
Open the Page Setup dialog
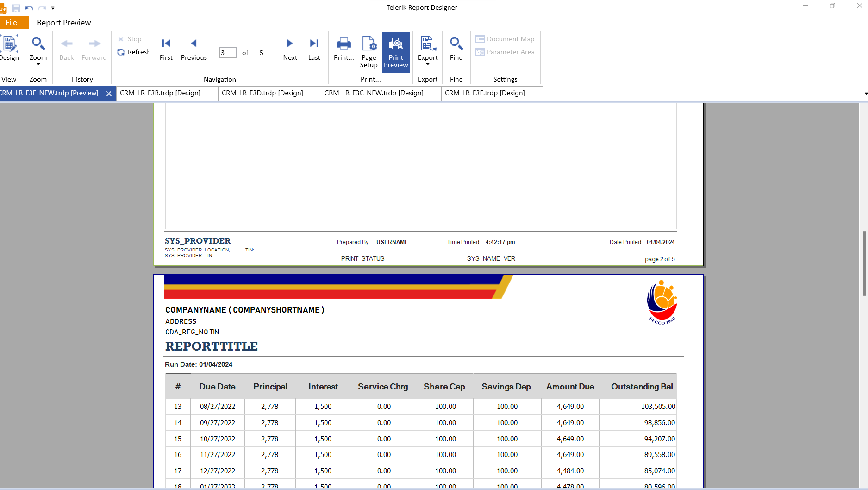pos(368,52)
